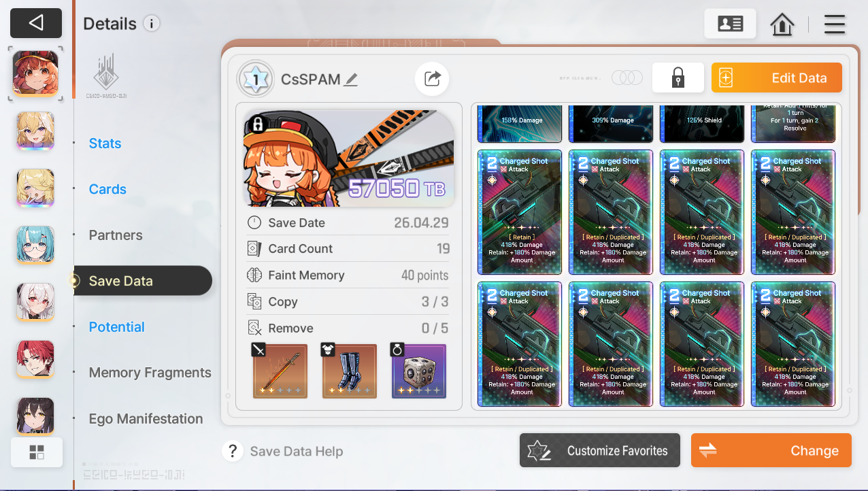Select the white-haired red-eyed character avatar
The width and height of the screenshot is (868, 491).
(35, 302)
